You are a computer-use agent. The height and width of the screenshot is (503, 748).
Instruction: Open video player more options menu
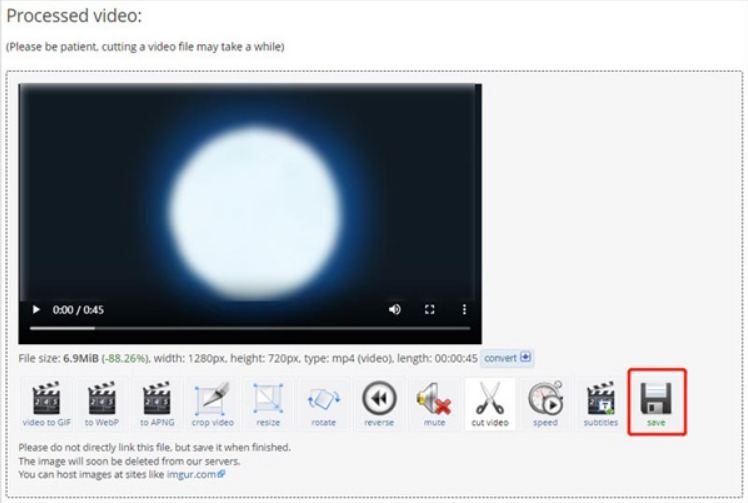[x=464, y=310]
